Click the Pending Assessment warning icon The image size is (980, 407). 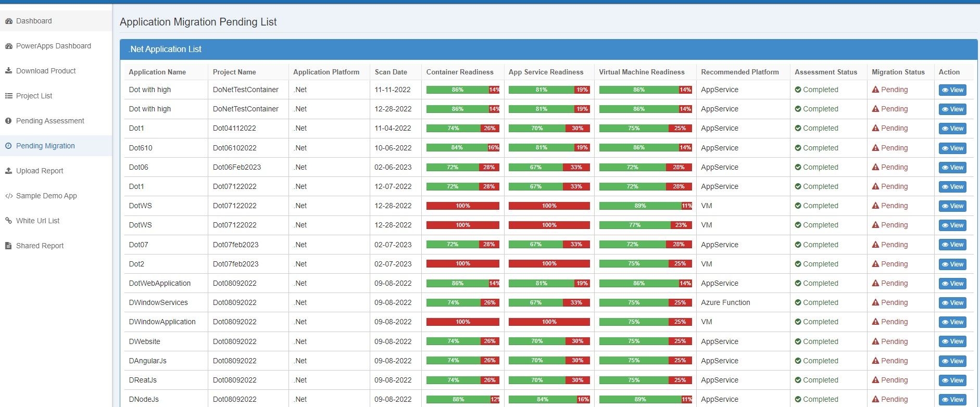pos(8,121)
